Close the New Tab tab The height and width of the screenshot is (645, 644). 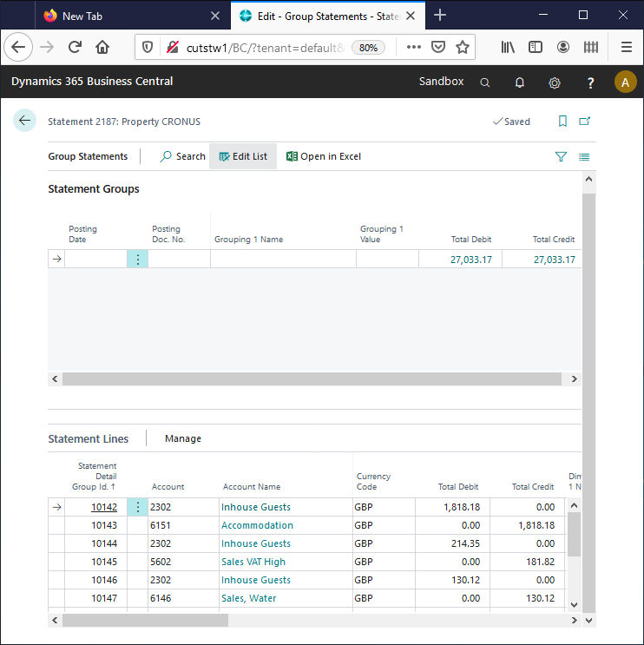tap(215, 16)
